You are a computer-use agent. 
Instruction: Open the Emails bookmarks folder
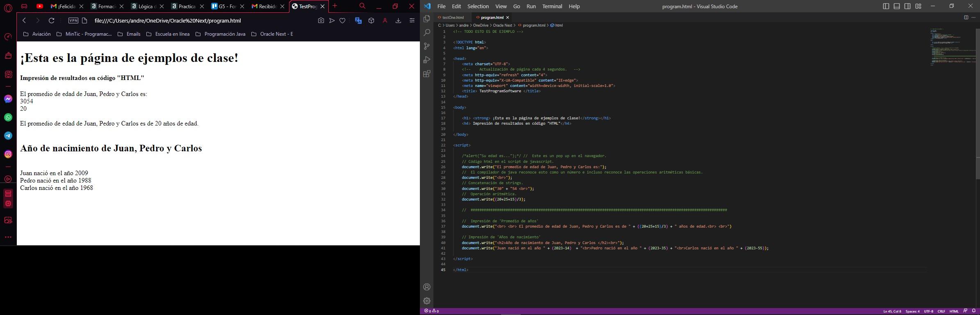tap(129, 34)
